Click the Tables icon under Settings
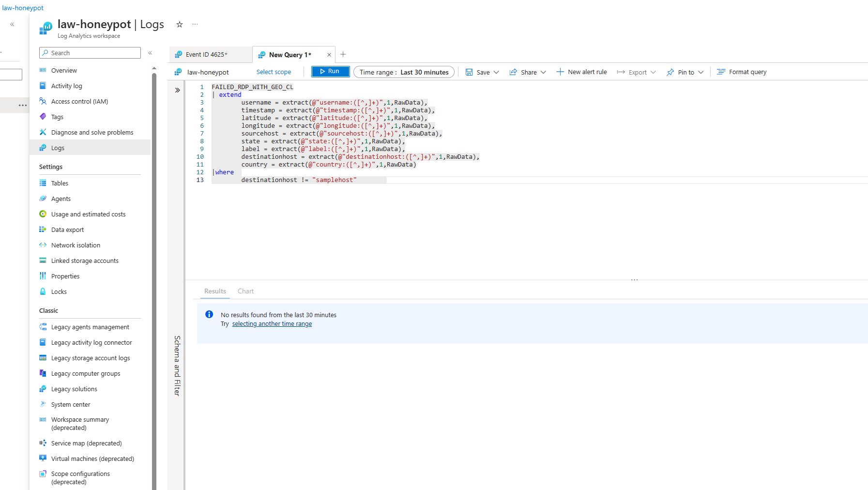The height and width of the screenshot is (490, 868). 43,183
